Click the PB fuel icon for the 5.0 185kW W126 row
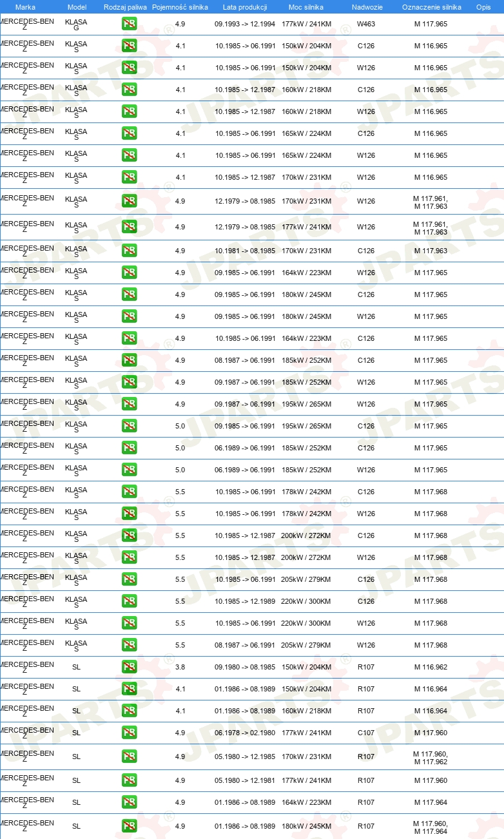Viewport: 504px width, 839px height. [129, 470]
